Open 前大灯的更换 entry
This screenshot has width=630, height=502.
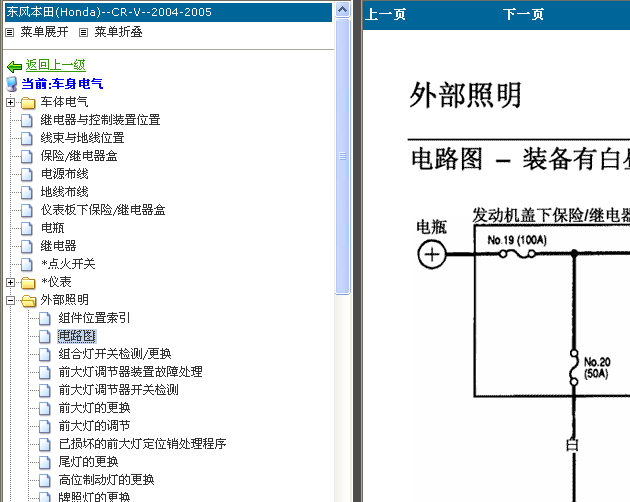click(x=94, y=408)
